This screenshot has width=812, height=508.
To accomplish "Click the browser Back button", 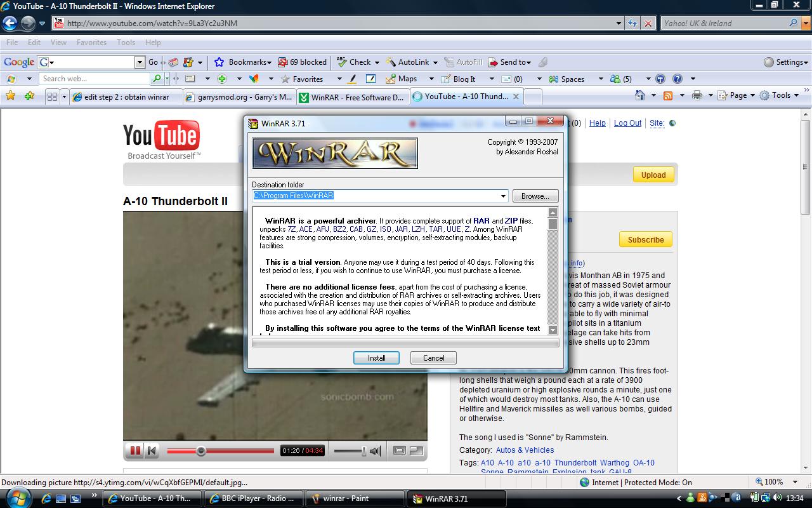I will pos(10,23).
